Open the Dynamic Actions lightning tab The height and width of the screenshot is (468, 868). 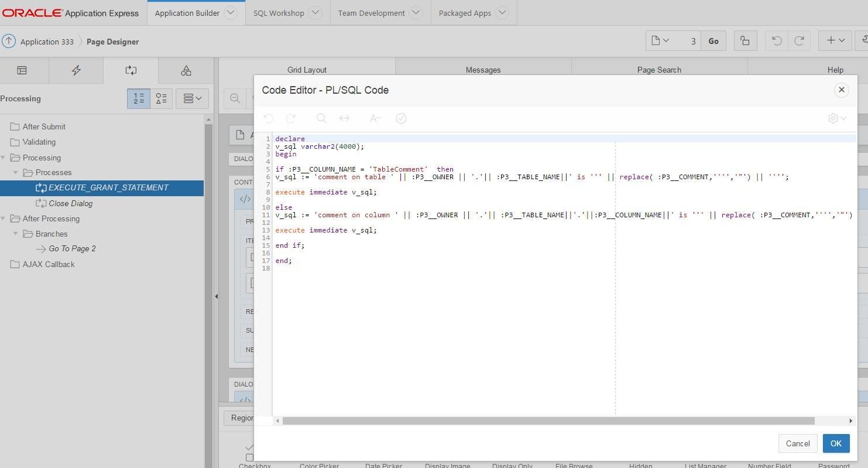(x=76, y=70)
